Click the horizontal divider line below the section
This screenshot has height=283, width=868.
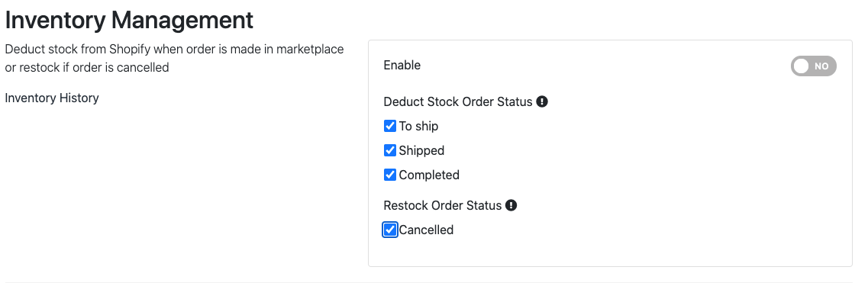[x=434, y=282]
